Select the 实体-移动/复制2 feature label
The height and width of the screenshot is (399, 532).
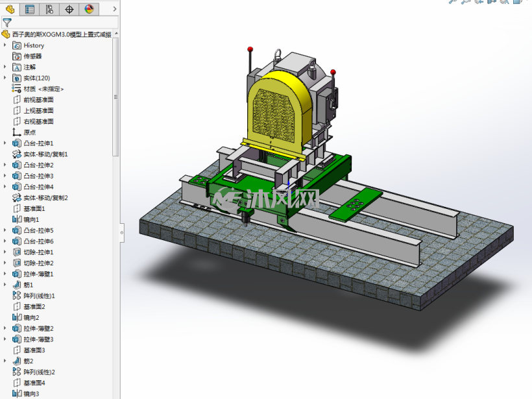46,198
